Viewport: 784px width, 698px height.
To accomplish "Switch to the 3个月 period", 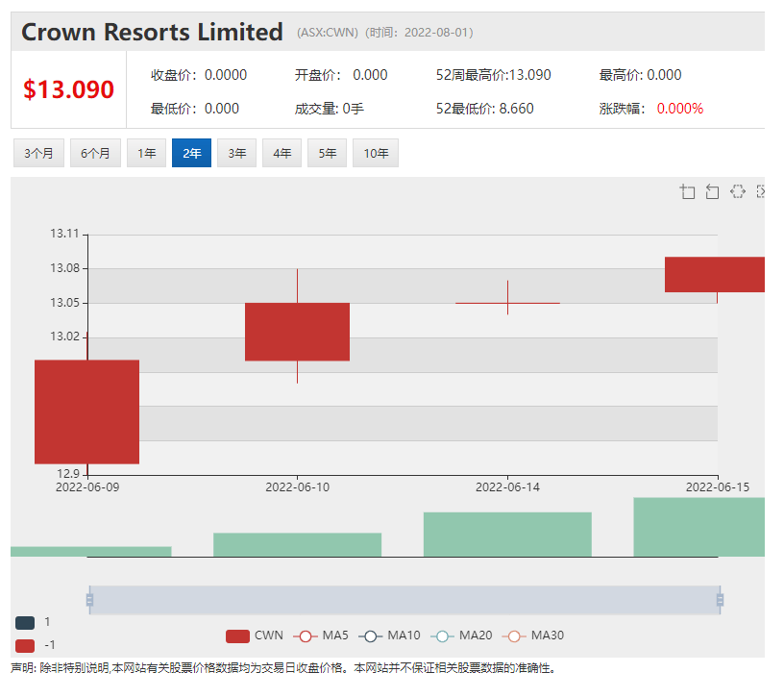I will [x=38, y=153].
